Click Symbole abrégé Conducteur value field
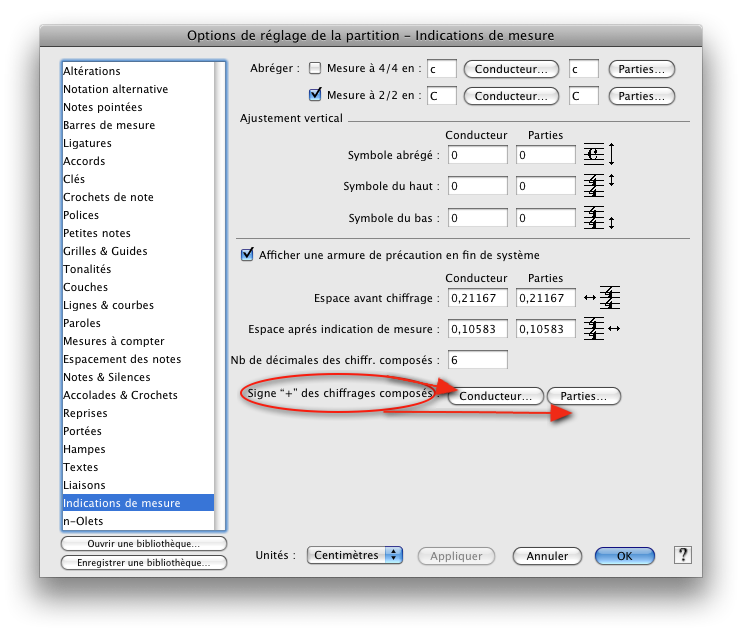The image size is (742, 632). pos(478,155)
